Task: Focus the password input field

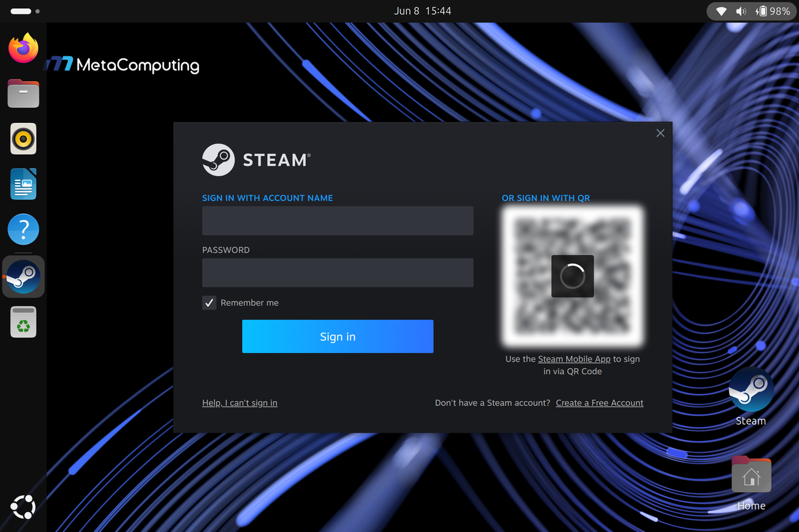Action: pos(338,273)
